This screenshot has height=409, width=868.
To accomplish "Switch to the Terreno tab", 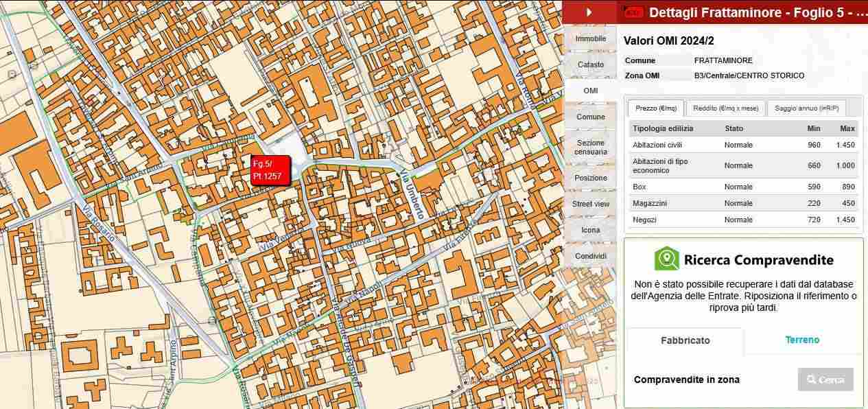I will point(802,340).
